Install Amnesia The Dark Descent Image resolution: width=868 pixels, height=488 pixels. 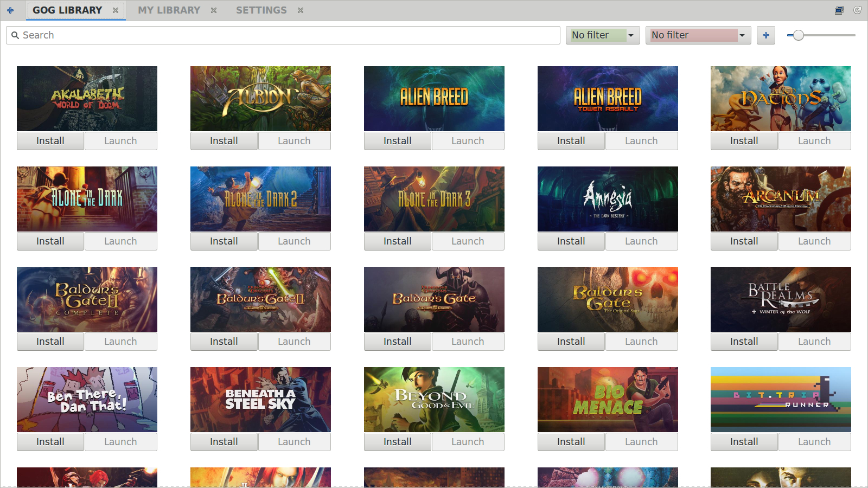571,241
